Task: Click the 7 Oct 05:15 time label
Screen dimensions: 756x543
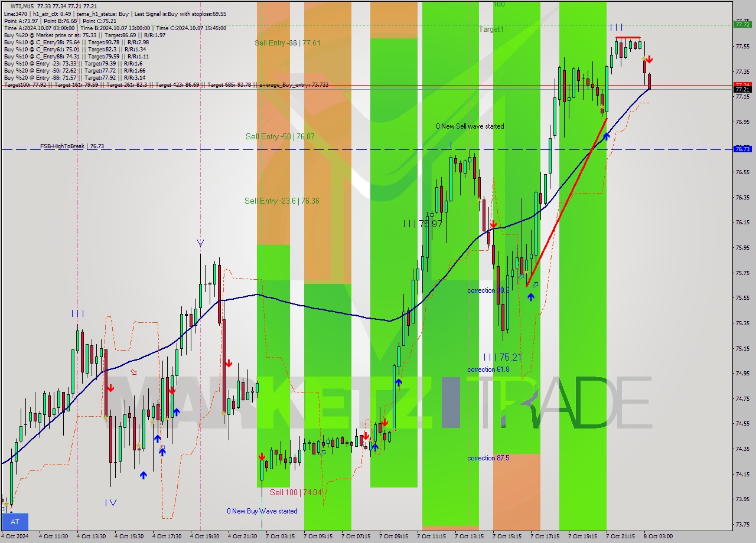Action: [x=318, y=537]
